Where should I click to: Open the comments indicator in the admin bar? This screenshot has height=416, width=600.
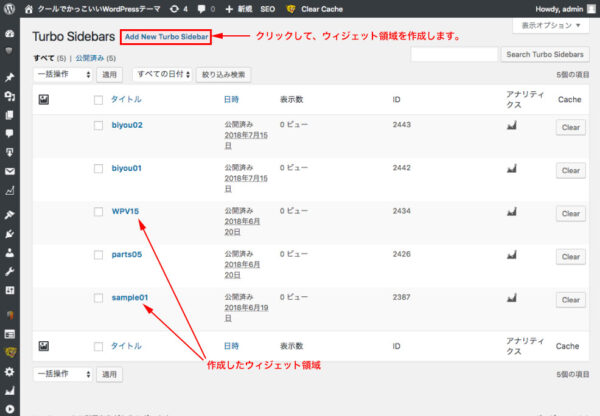point(206,9)
